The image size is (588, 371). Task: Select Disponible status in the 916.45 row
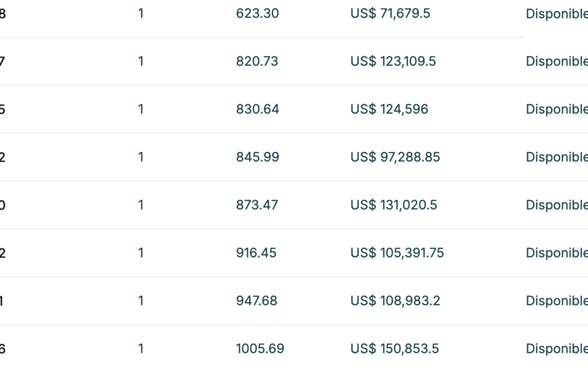[556, 253]
